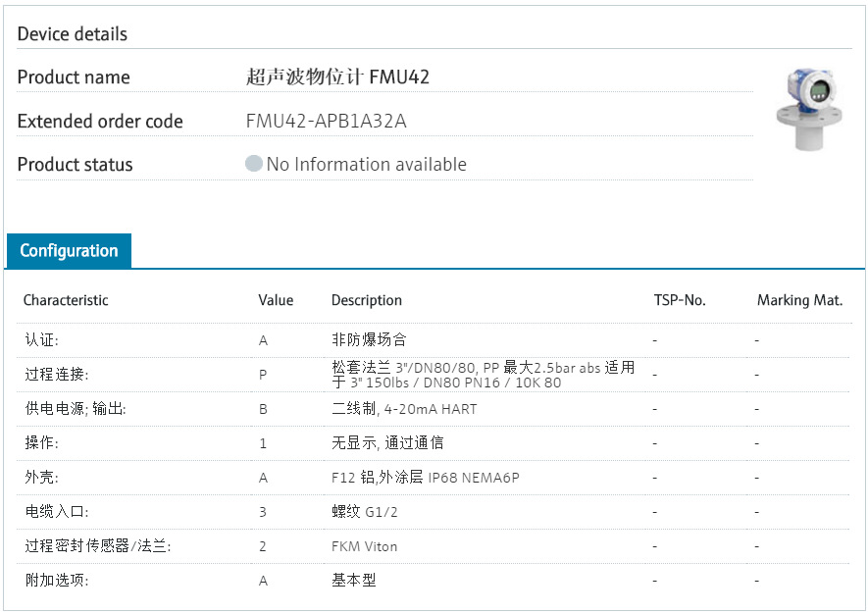Click the TSP-No. column header
Image resolution: width=868 pixels, height=613 pixels.
click(x=680, y=300)
